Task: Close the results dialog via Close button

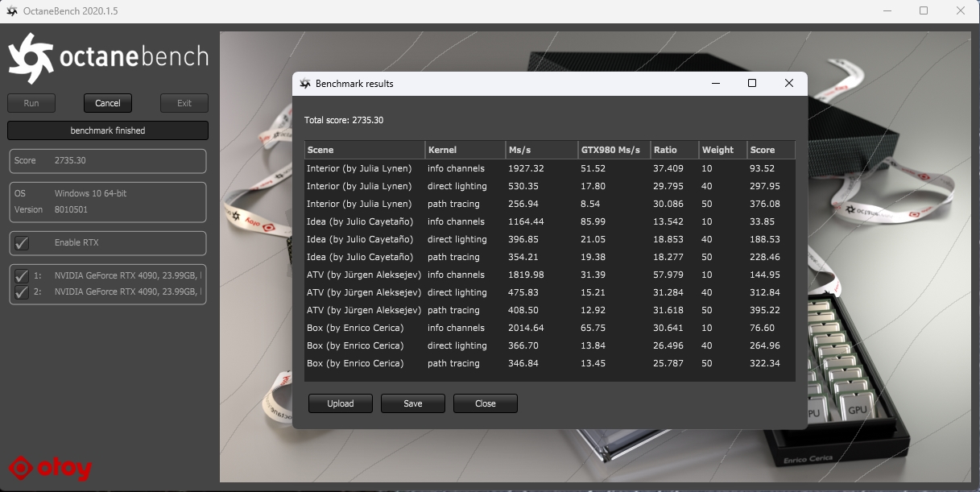Action: (486, 403)
